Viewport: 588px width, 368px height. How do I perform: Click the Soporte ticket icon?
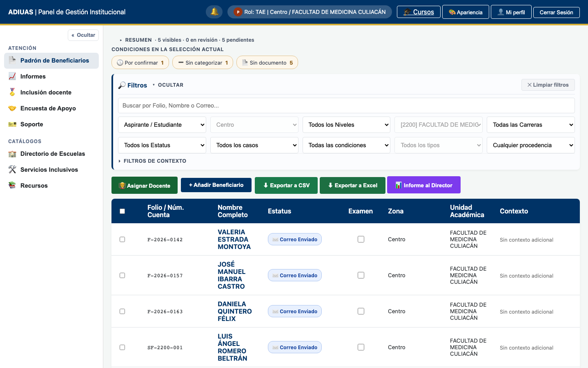click(x=12, y=124)
